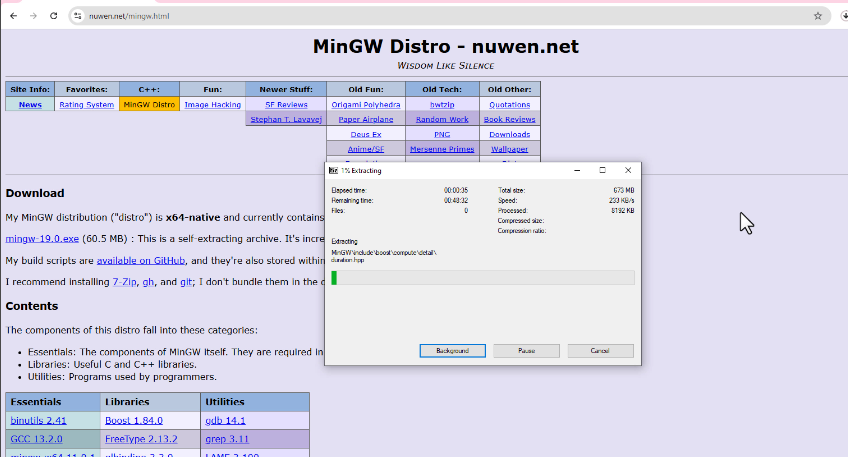Click the 7-Zip icon in extracting dialog title
Screen dimensions: 848x457
pyautogui.click(x=333, y=170)
